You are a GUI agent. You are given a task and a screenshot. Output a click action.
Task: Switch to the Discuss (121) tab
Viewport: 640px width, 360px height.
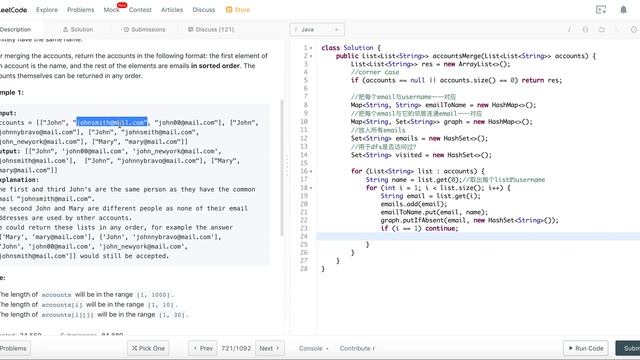point(211,29)
